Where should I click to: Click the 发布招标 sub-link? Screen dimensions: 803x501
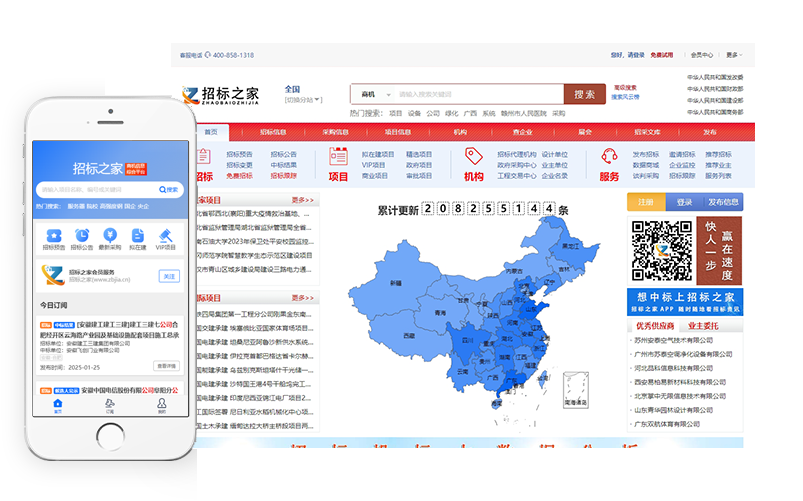pyautogui.click(x=645, y=154)
